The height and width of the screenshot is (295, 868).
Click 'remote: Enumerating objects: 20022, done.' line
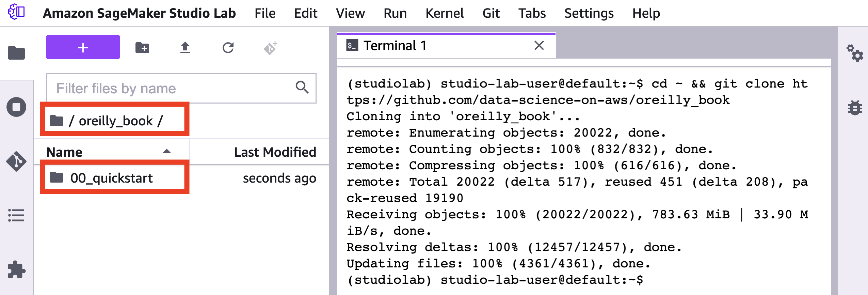(506, 133)
